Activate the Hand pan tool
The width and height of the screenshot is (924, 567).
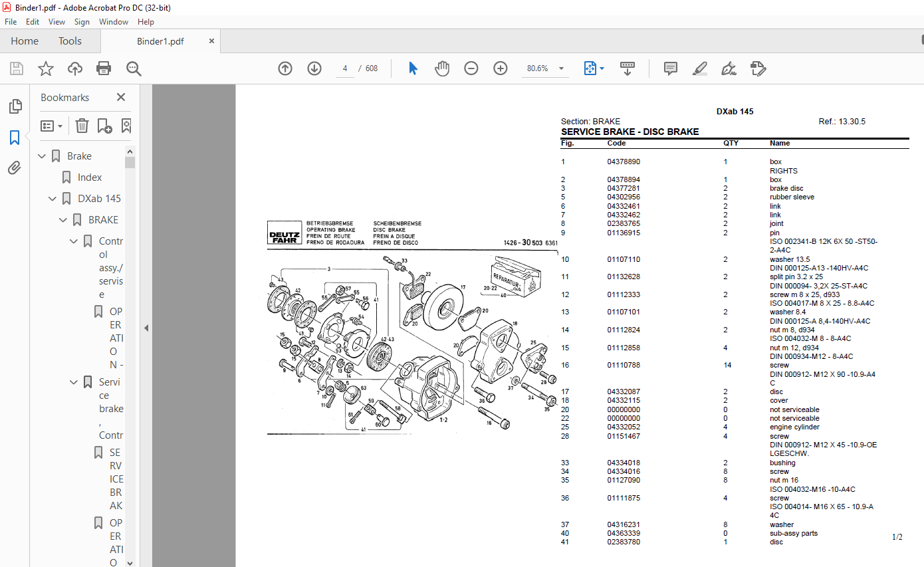point(442,68)
